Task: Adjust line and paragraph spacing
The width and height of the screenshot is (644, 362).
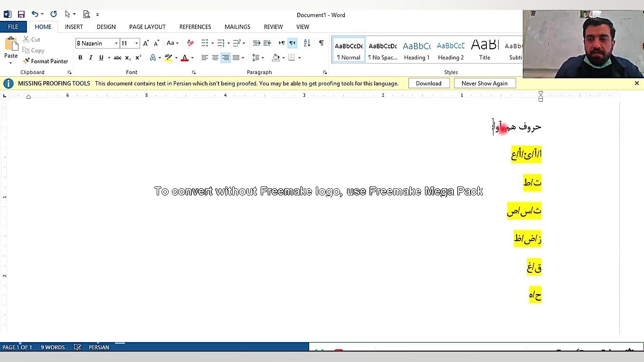Action: (x=256, y=58)
